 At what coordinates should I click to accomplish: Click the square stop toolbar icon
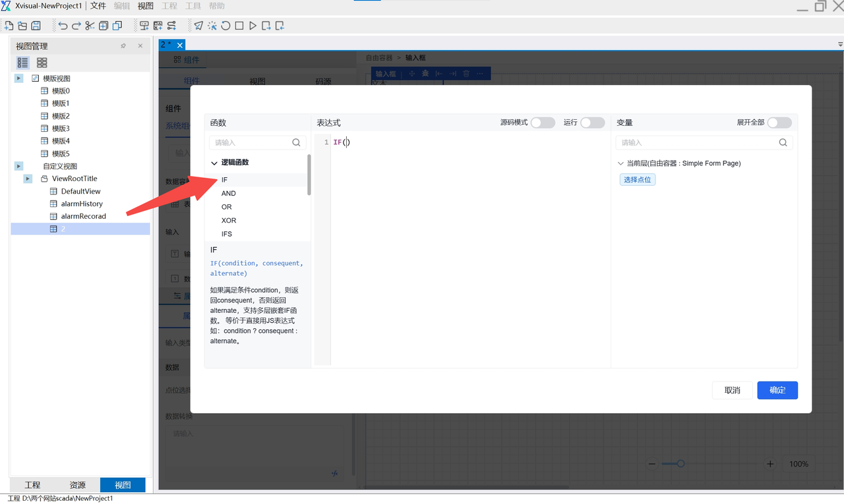(239, 26)
